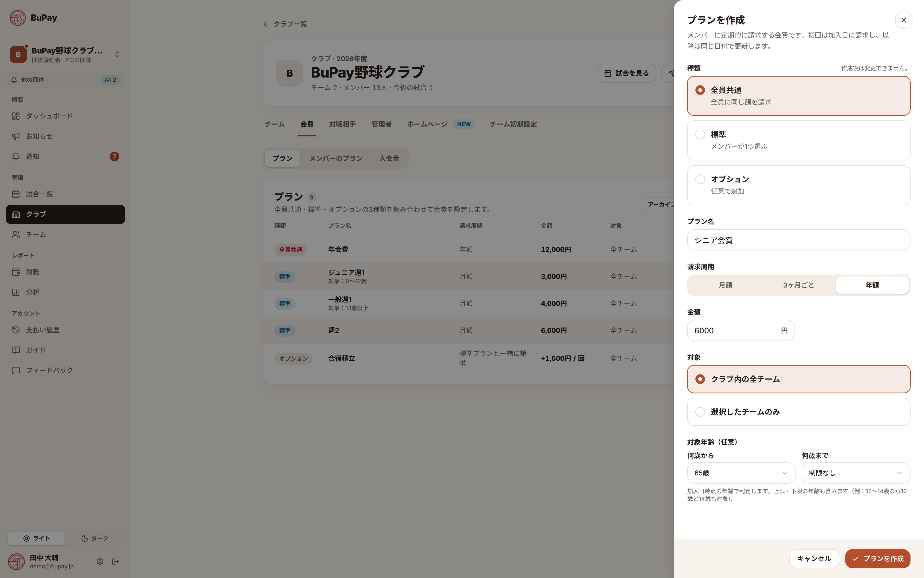924x578 pixels.
Task: Click the logout icon at sidebar bottom
Action: point(115,562)
